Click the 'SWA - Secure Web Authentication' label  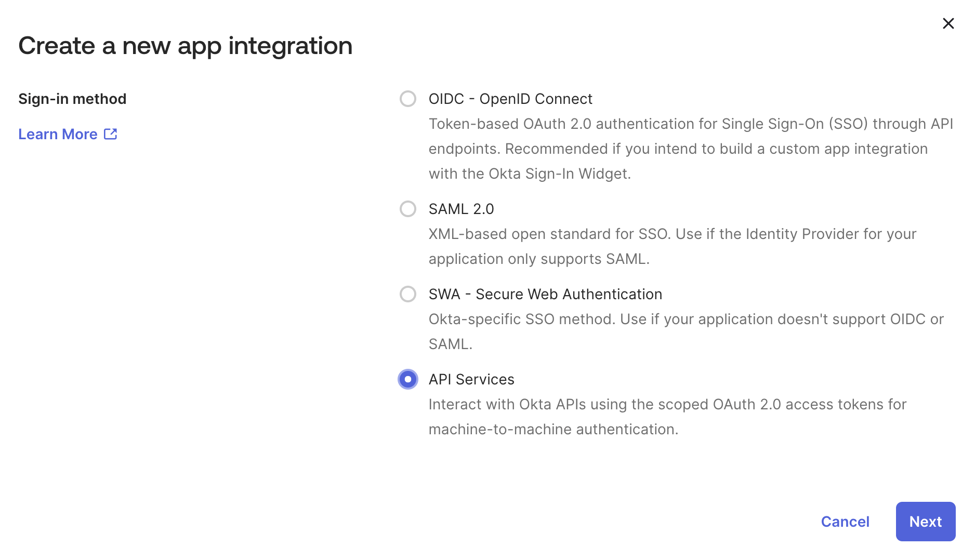tap(545, 294)
